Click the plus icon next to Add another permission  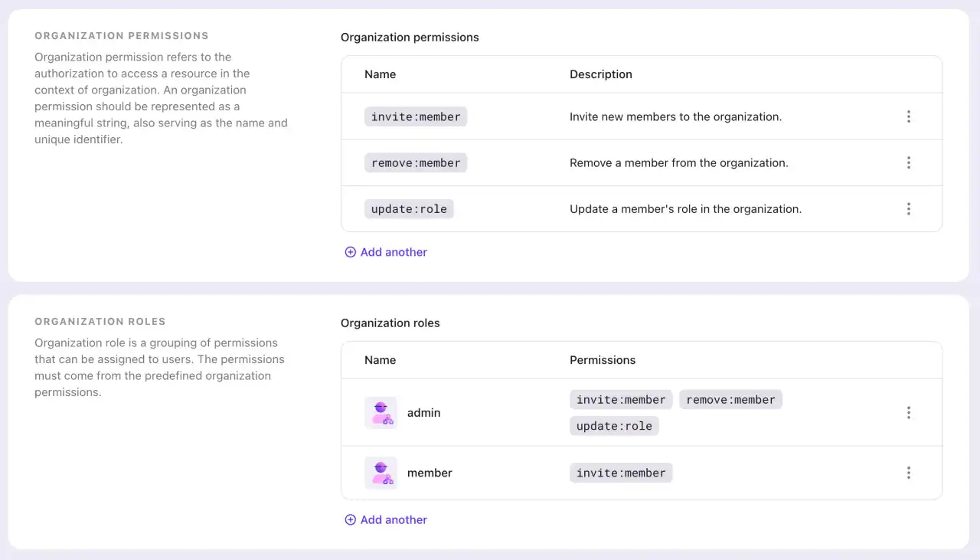[350, 252]
